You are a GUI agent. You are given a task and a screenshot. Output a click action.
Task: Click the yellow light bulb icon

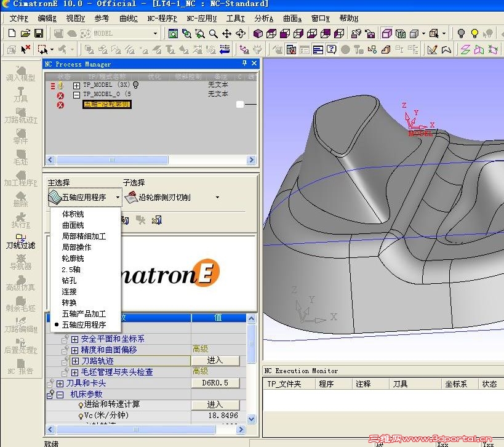point(474,33)
